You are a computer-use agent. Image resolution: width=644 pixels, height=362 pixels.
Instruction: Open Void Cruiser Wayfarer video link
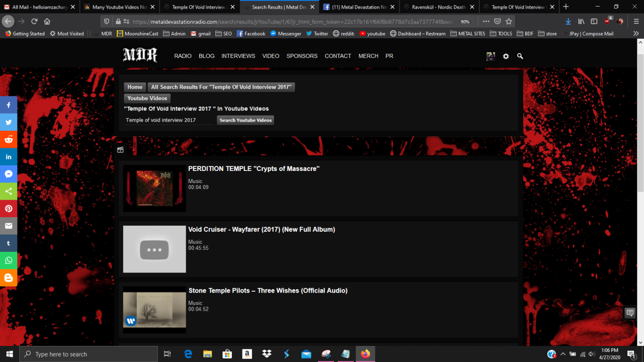pos(262,229)
